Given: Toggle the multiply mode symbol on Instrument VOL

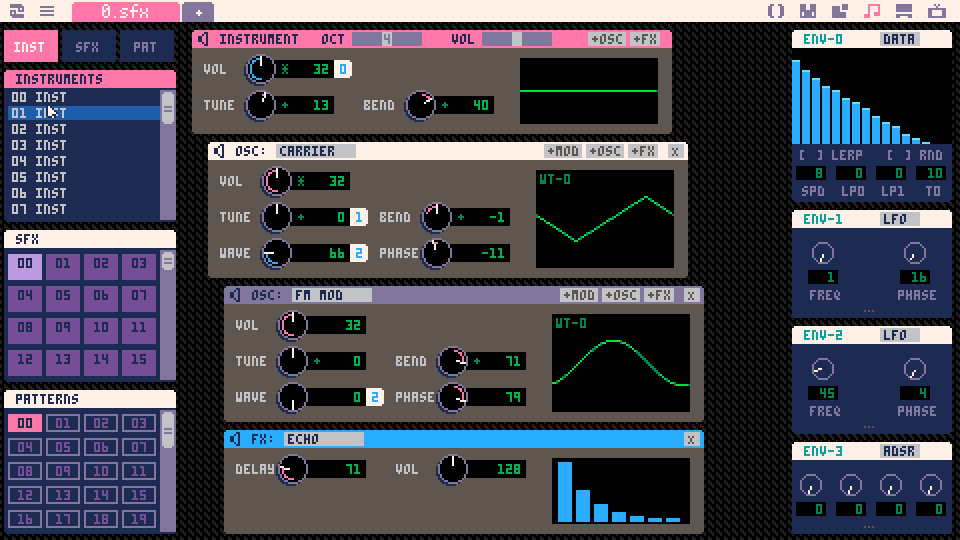Looking at the screenshot, I should click(x=285, y=69).
